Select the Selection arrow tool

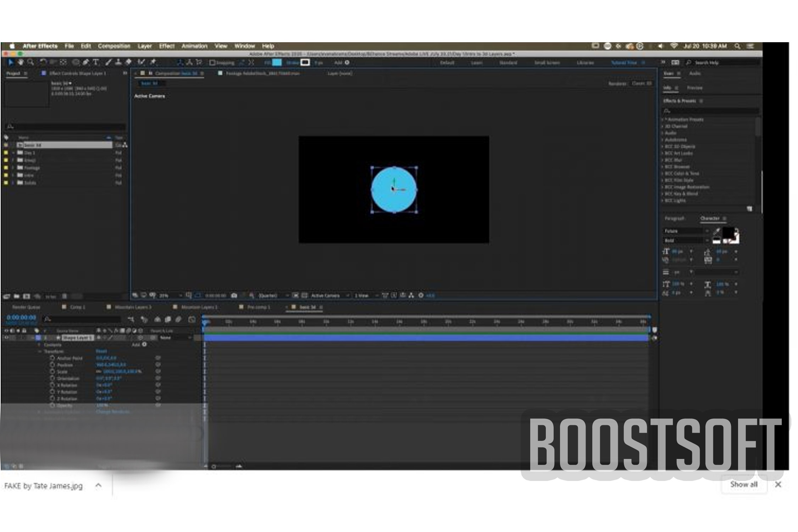pyautogui.click(x=11, y=62)
